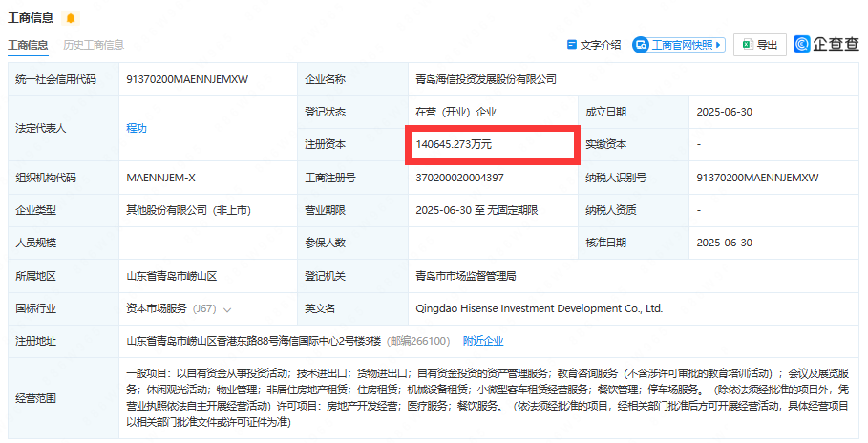Click the 企查查 logo icon
This screenshot has width=868, height=443.
click(801, 44)
